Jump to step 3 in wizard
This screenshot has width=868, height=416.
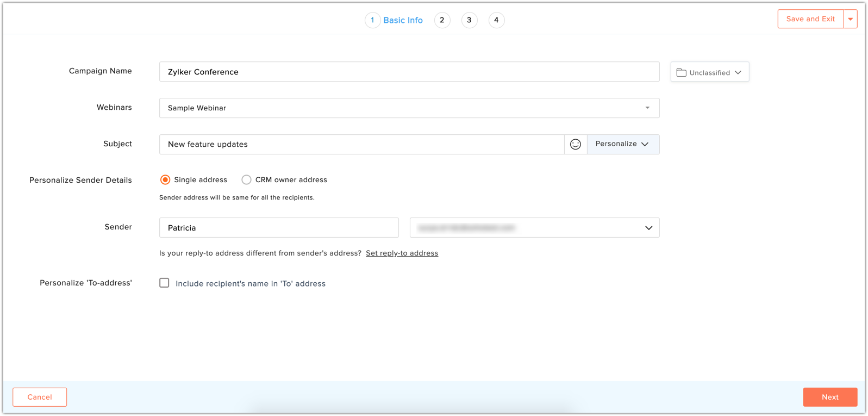point(469,20)
